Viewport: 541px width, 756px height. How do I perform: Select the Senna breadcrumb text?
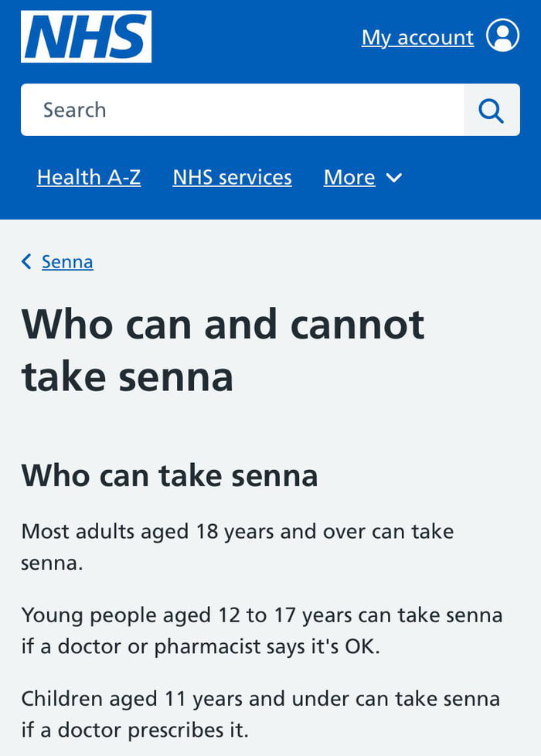click(67, 261)
